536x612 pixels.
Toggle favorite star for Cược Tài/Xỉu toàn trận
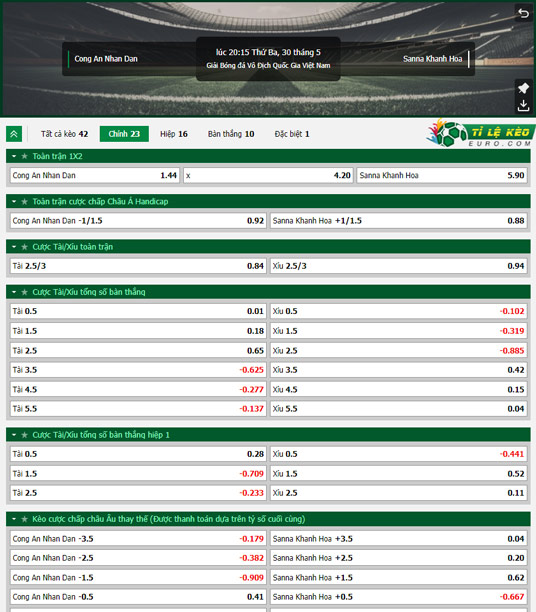point(25,247)
